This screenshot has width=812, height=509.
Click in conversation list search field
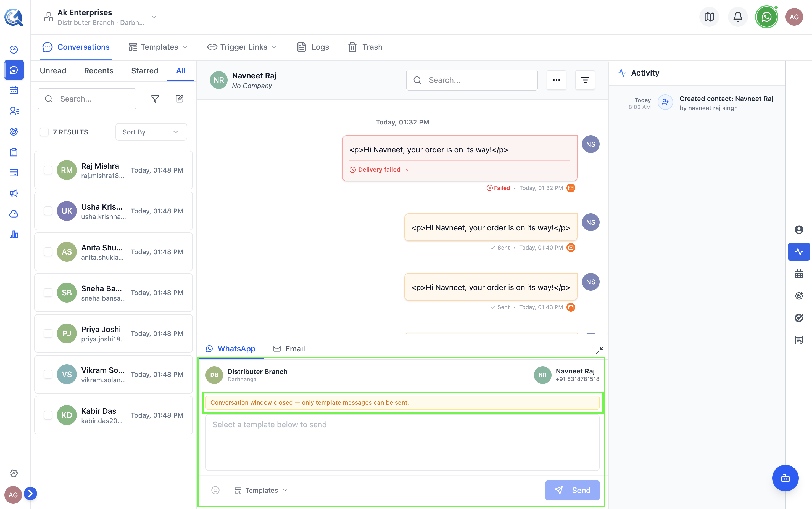[87, 99]
